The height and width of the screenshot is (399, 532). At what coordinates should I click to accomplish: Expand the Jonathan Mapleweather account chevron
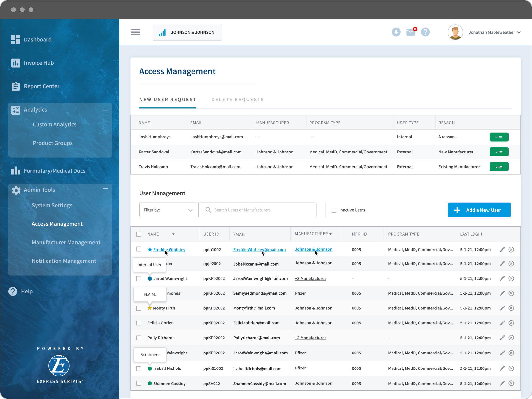point(519,32)
